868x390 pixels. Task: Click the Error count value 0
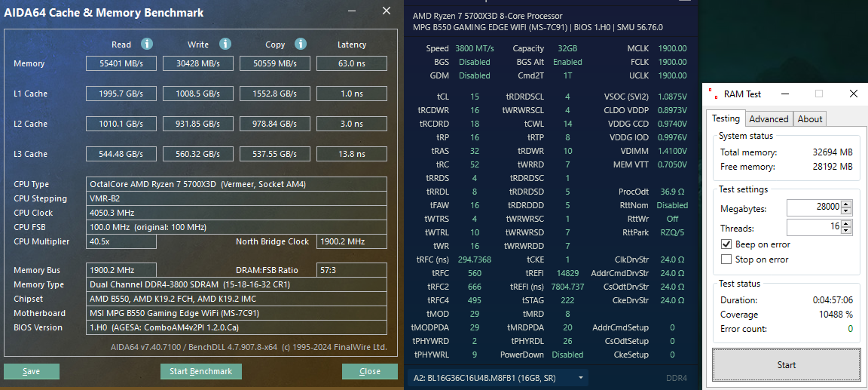tap(850, 329)
